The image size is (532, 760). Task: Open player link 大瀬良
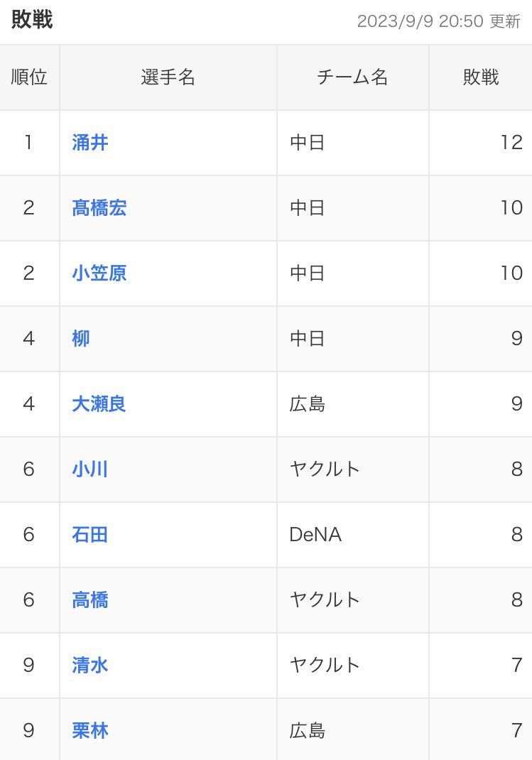(x=99, y=403)
